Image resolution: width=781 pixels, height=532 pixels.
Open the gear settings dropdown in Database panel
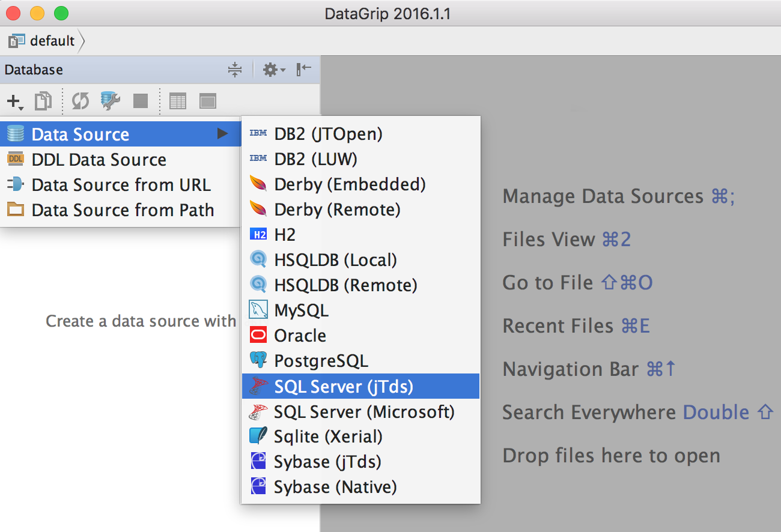pyautogui.click(x=273, y=70)
